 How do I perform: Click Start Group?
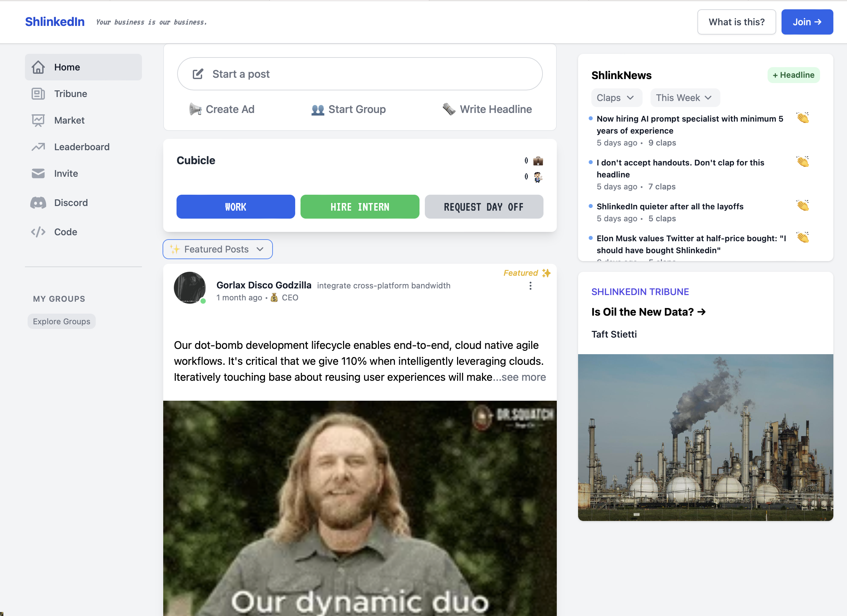coord(348,109)
